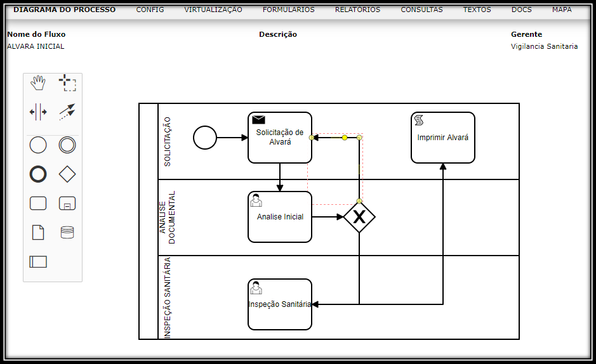Activate the Global Connect arrow tool
596x364 pixels.
tap(67, 112)
